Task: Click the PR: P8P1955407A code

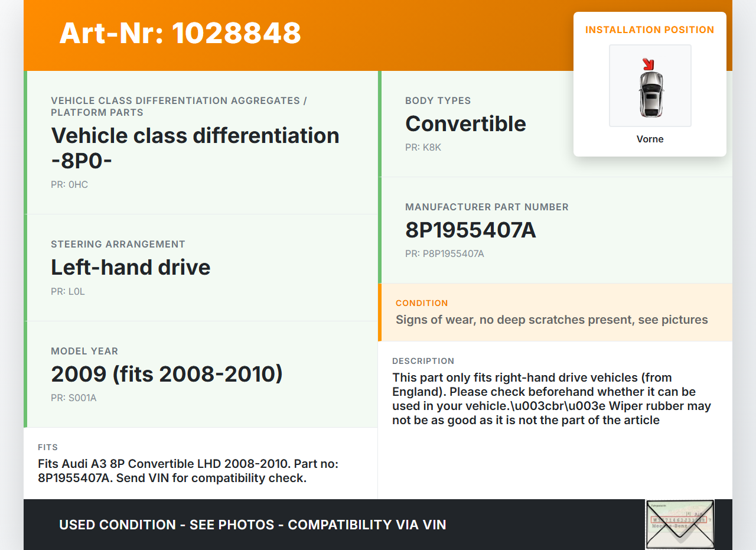Action: pos(444,253)
